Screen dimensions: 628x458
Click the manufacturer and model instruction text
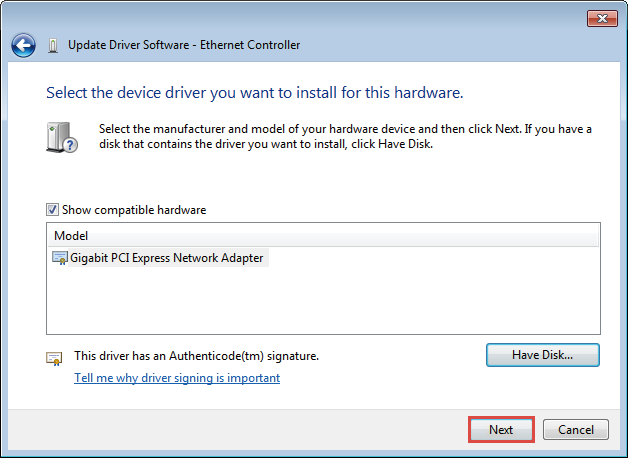coord(345,136)
